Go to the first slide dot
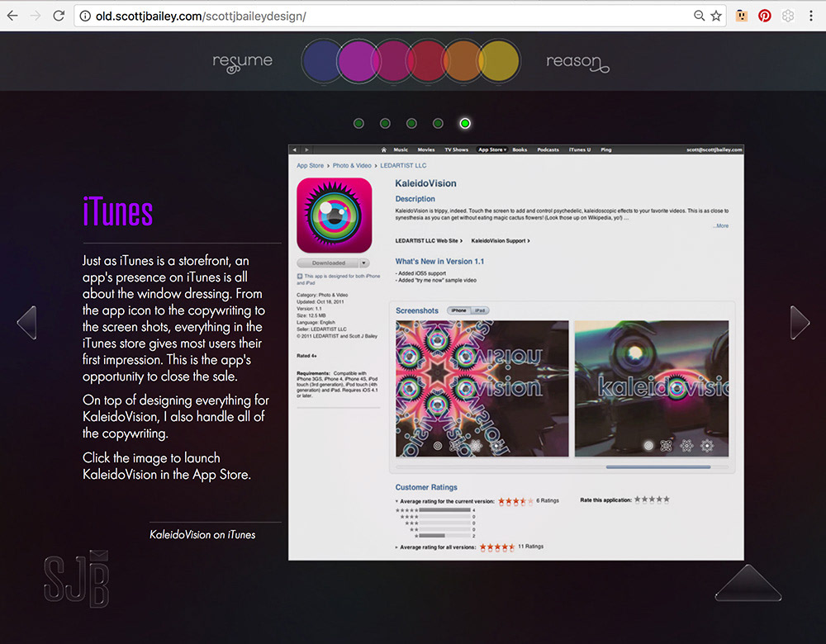826x644 pixels. [x=358, y=123]
